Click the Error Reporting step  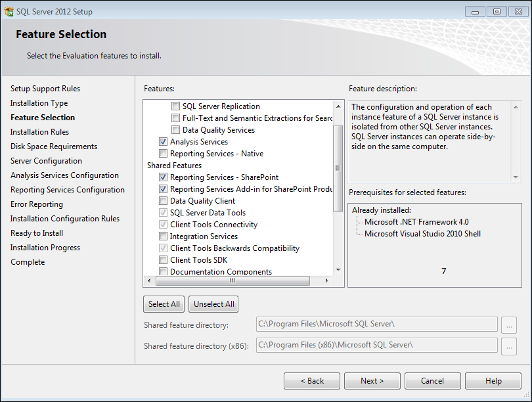[x=37, y=204]
